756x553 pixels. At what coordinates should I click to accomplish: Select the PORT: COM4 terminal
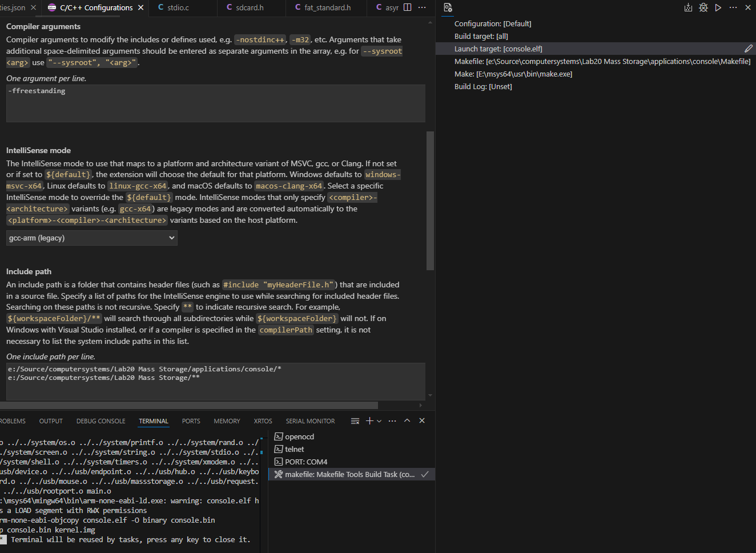click(x=352, y=462)
